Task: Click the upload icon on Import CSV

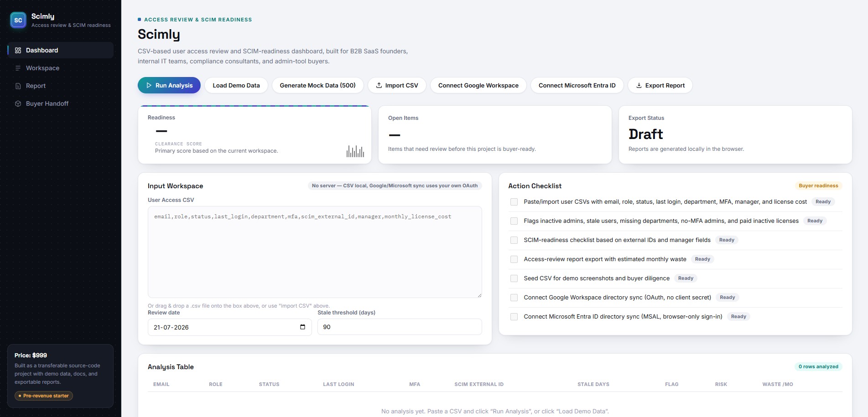Action: coord(379,85)
